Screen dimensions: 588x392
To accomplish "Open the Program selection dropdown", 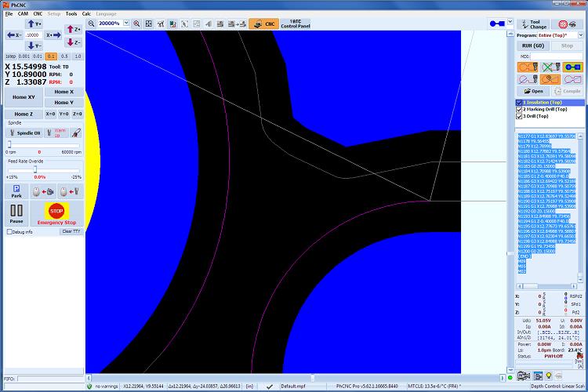I will (x=580, y=35).
